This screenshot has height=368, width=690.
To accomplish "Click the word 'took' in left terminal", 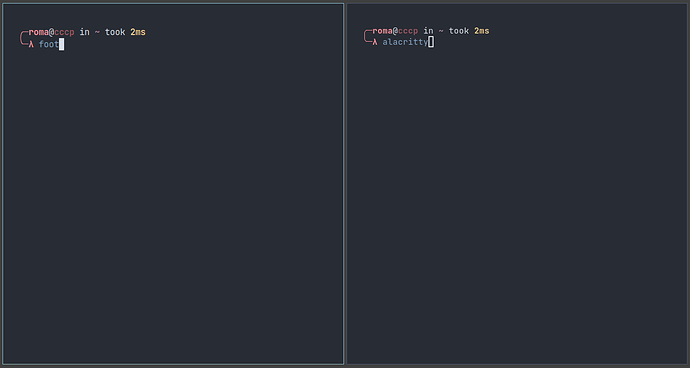I will click(115, 32).
